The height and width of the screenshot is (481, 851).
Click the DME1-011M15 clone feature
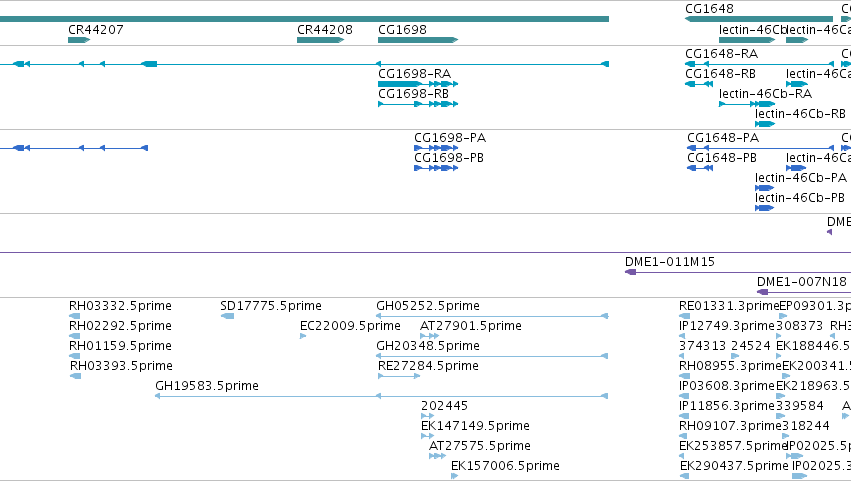(x=738, y=272)
